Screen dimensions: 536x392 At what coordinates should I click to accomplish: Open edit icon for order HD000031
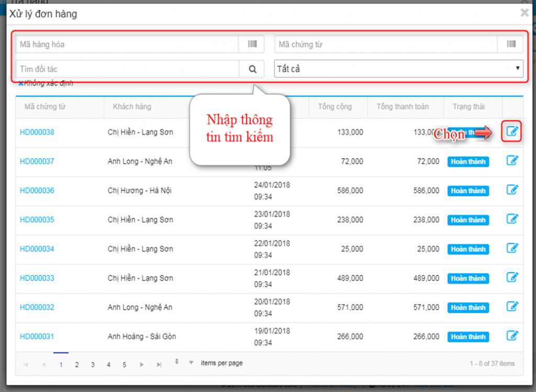pyautogui.click(x=512, y=335)
